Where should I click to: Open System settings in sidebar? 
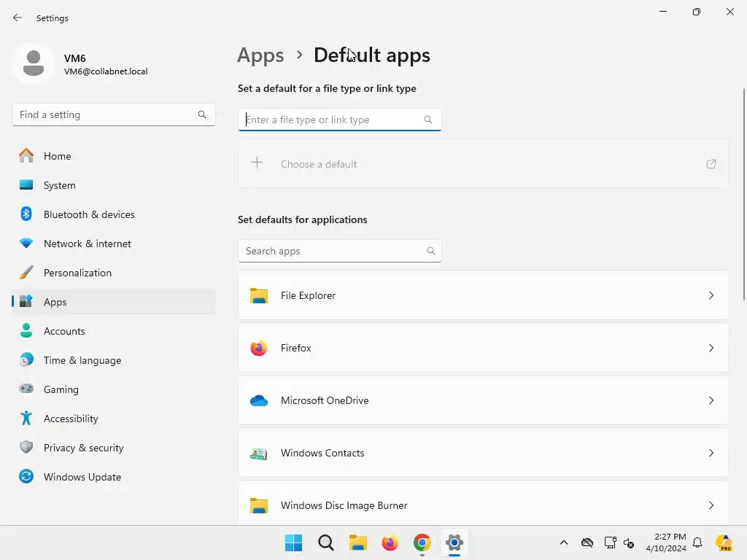pyautogui.click(x=114, y=185)
